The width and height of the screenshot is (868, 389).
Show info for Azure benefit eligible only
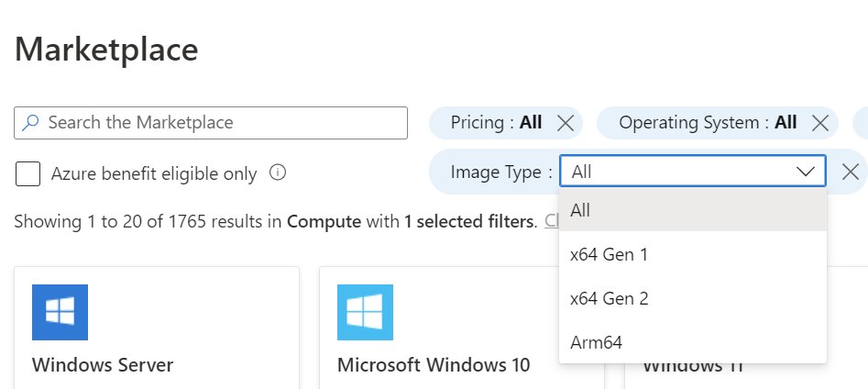pyautogui.click(x=278, y=172)
